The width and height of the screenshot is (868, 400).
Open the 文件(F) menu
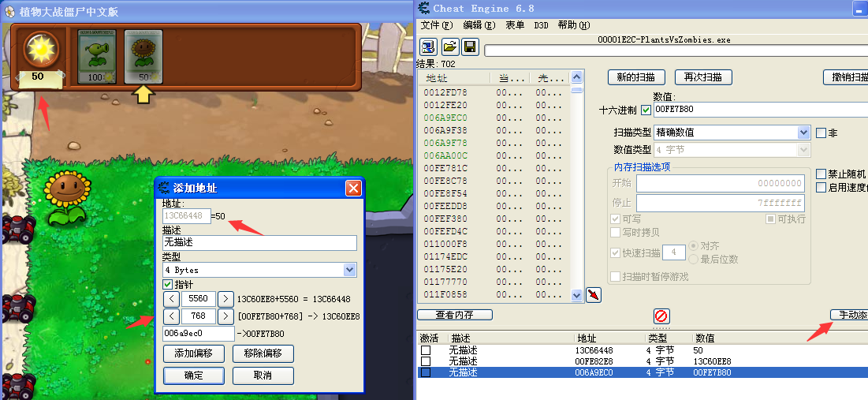(x=437, y=25)
